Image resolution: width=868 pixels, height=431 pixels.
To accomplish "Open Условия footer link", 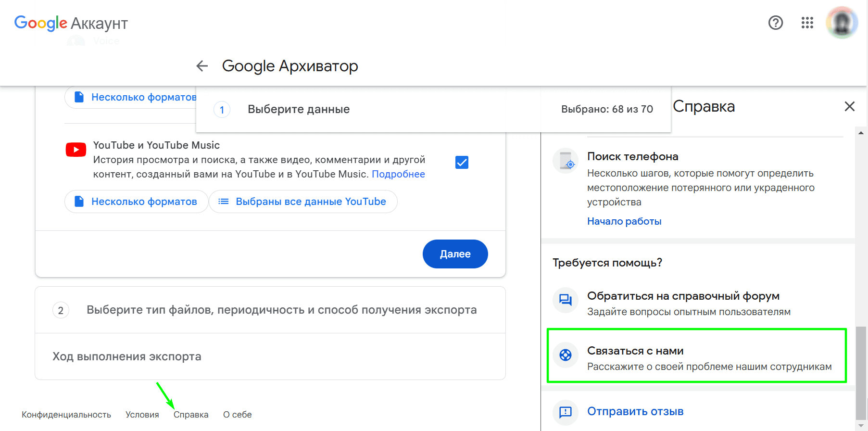I will [x=142, y=415].
